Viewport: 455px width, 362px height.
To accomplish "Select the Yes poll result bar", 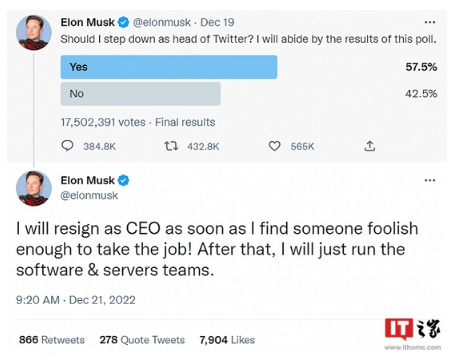I will [x=169, y=67].
